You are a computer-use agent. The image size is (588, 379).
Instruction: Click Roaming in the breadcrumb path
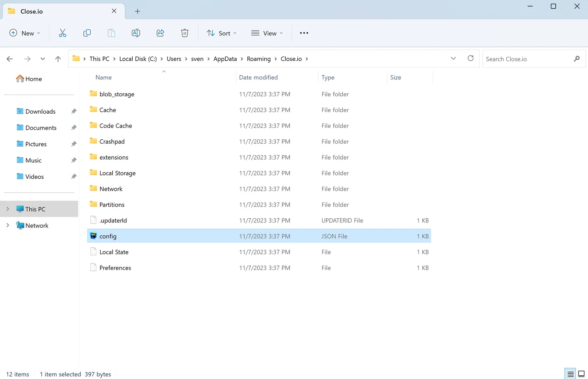click(259, 59)
